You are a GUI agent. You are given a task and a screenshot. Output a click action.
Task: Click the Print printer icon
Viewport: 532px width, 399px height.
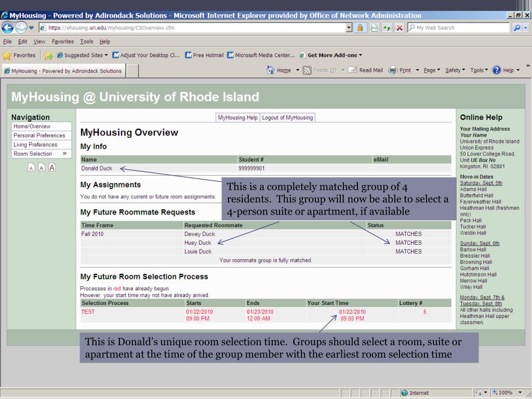[x=393, y=70]
